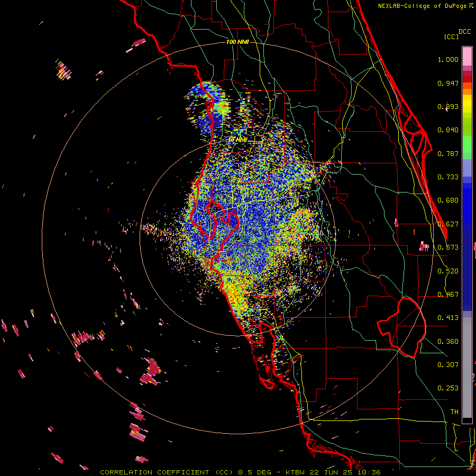
Task: Pick the light pink swatch on the color scale
Action: [x=467, y=56]
